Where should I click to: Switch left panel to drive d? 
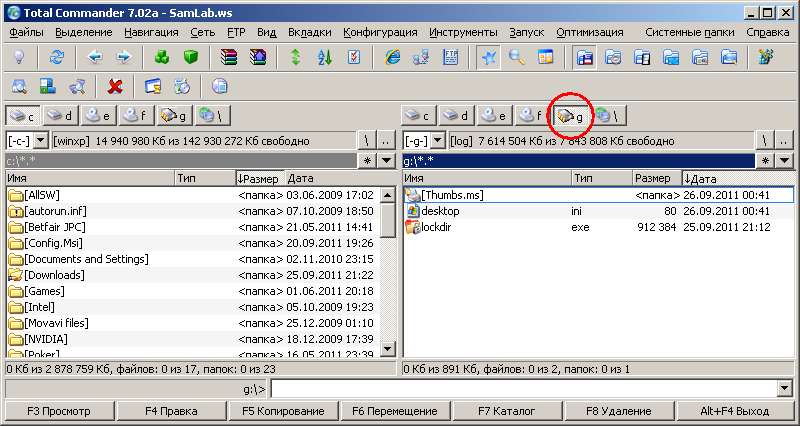[60, 116]
